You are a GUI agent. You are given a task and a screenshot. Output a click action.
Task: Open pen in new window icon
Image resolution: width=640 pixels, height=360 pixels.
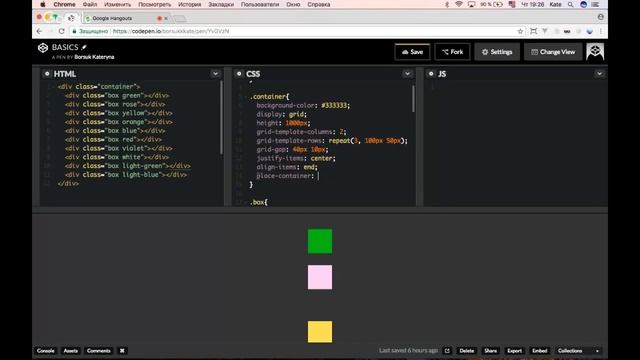(447, 351)
